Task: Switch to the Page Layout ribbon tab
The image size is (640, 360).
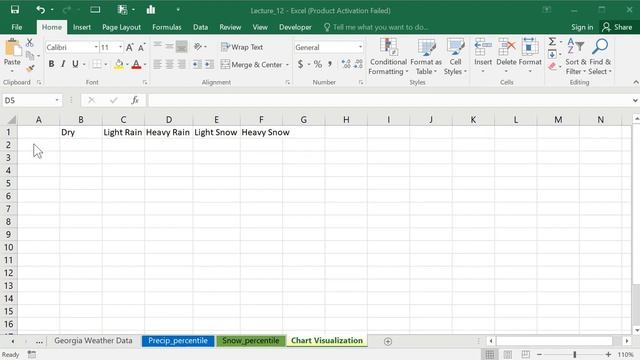Action: coord(121,27)
